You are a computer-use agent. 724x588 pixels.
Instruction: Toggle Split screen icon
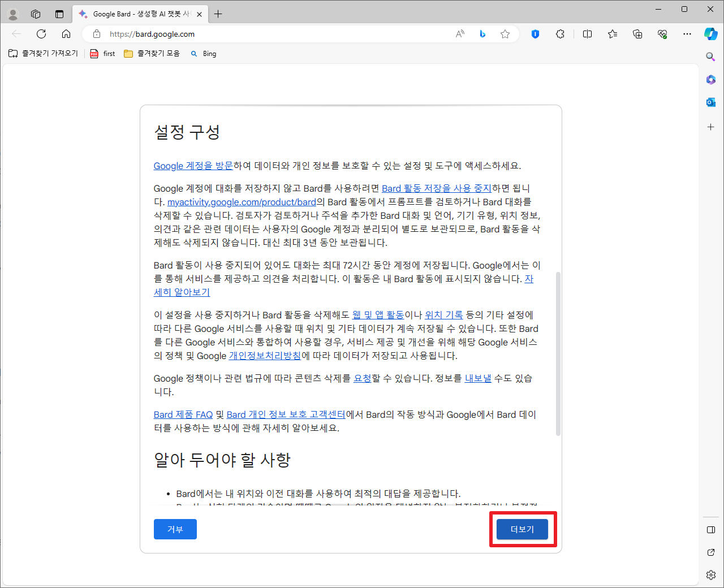pyautogui.click(x=587, y=34)
